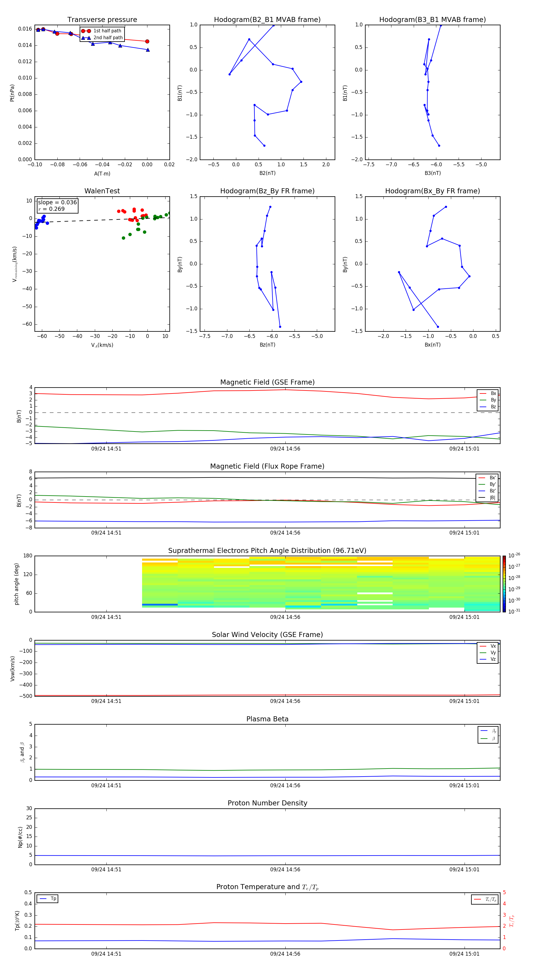Click the 'Bx(nT)' x-axis label
The width and height of the screenshot is (535, 980).
click(432, 345)
